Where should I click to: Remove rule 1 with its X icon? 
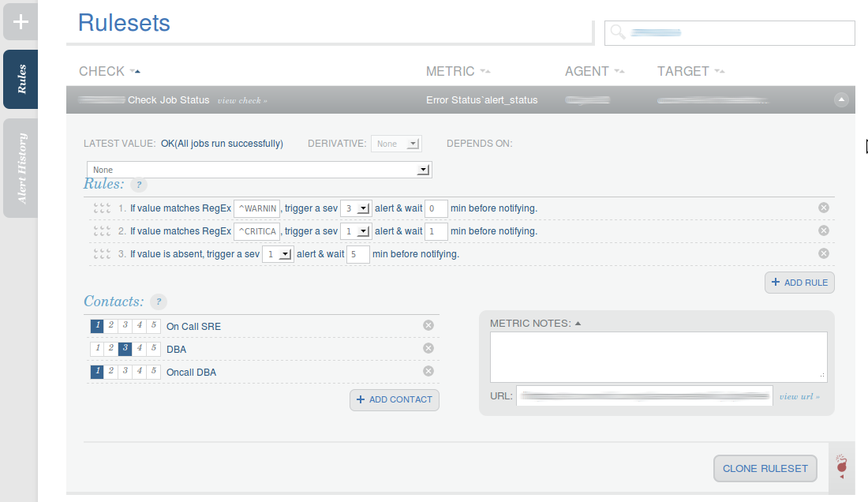[x=823, y=207]
